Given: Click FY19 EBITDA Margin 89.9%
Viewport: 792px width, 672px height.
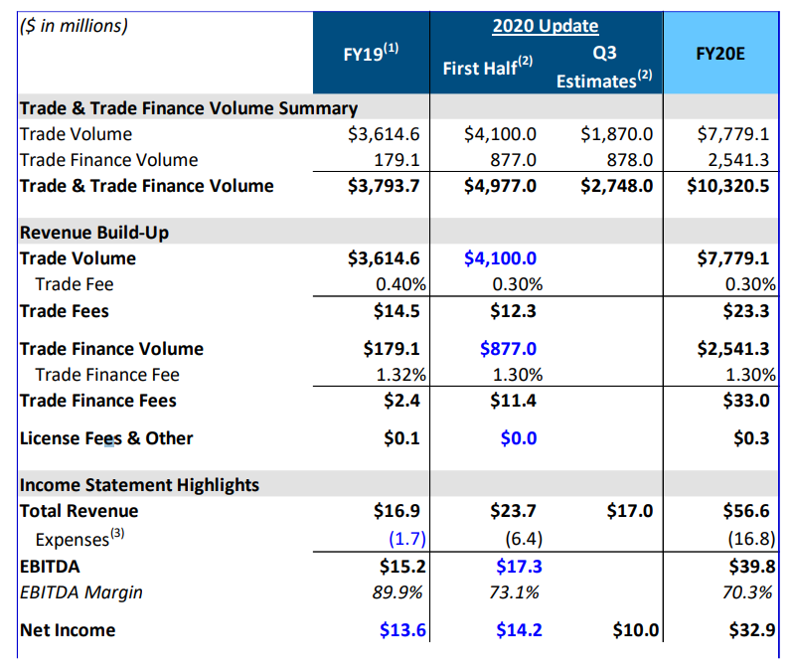Looking at the screenshot, I should pos(396,592).
